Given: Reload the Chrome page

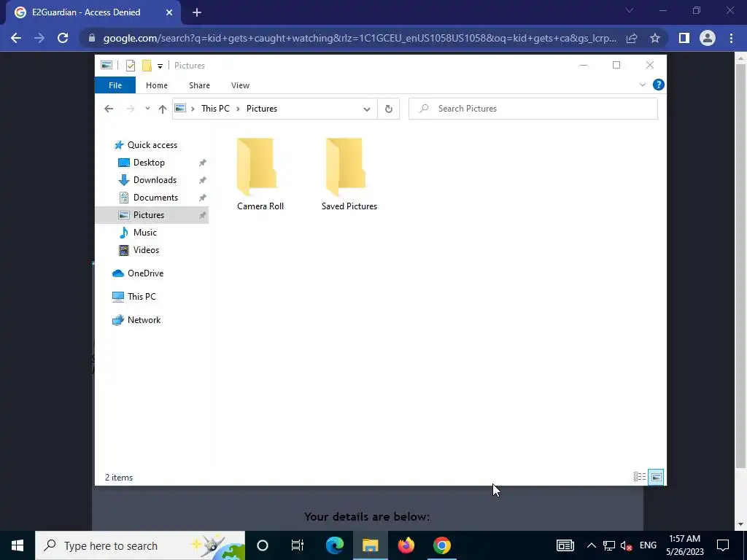Looking at the screenshot, I should tap(63, 38).
